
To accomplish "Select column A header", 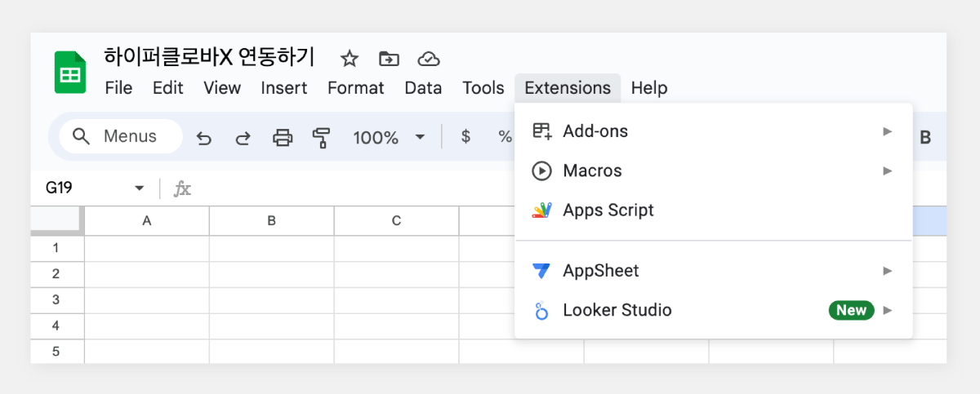I will tap(147, 221).
